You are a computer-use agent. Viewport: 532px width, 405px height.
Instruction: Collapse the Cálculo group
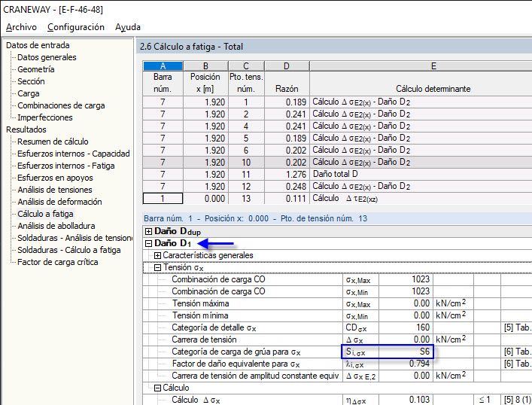(157, 388)
